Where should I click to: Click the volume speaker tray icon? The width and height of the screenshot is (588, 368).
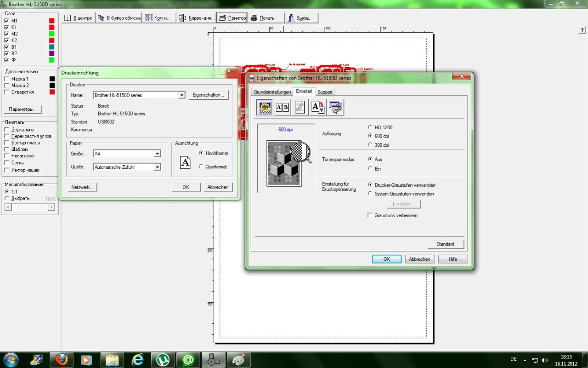pyautogui.click(x=545, y=360)
